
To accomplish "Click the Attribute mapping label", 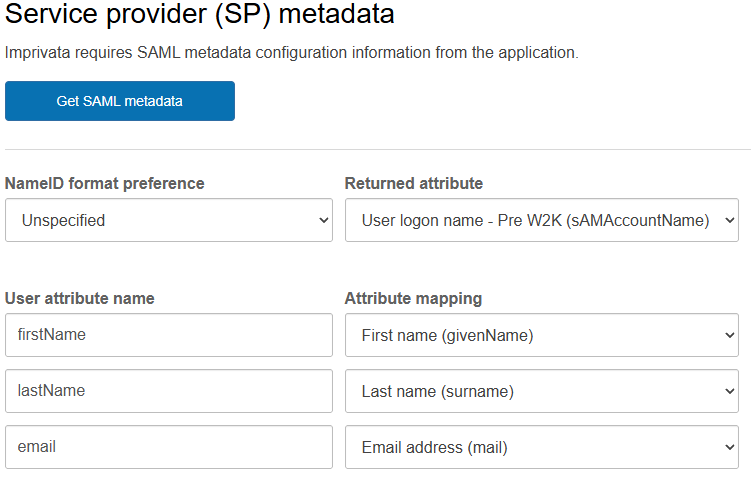I will [413, 298].
